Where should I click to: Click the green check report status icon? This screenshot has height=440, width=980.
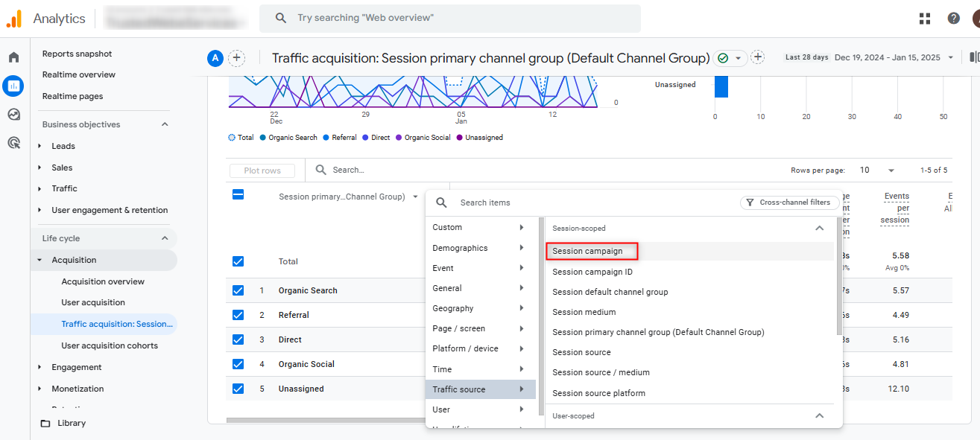click(x=722, y=58)
